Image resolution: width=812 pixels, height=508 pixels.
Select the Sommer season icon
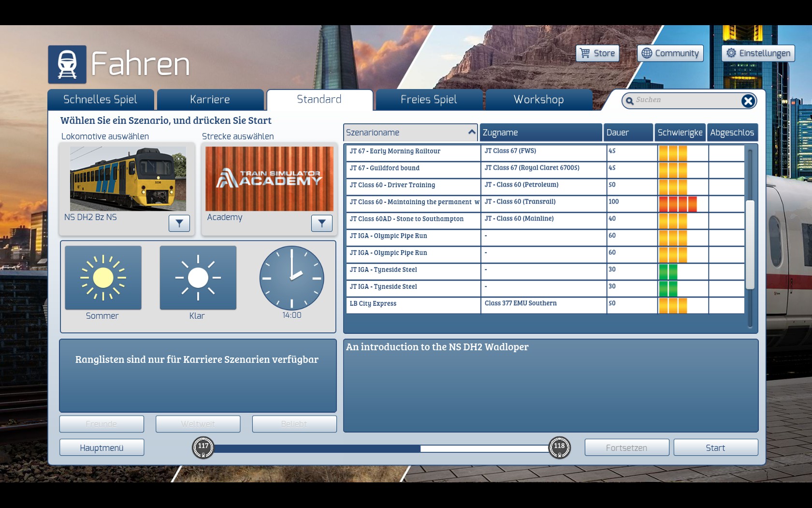tap(103, 278)
